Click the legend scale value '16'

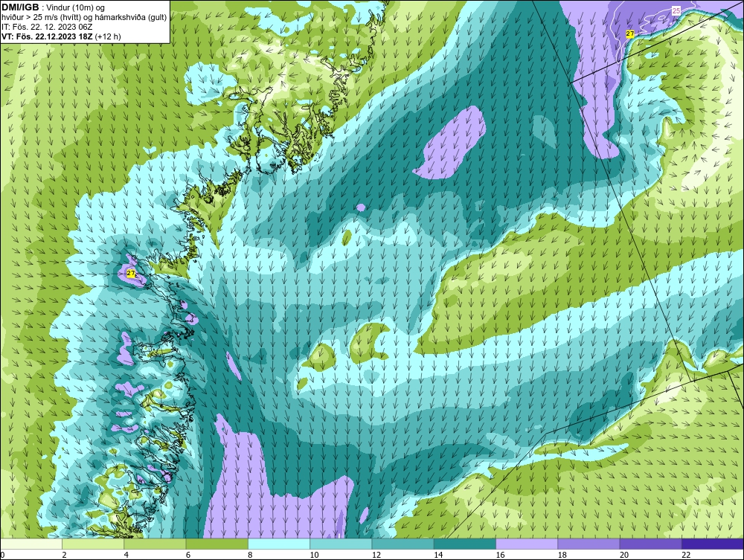[500, 556]
